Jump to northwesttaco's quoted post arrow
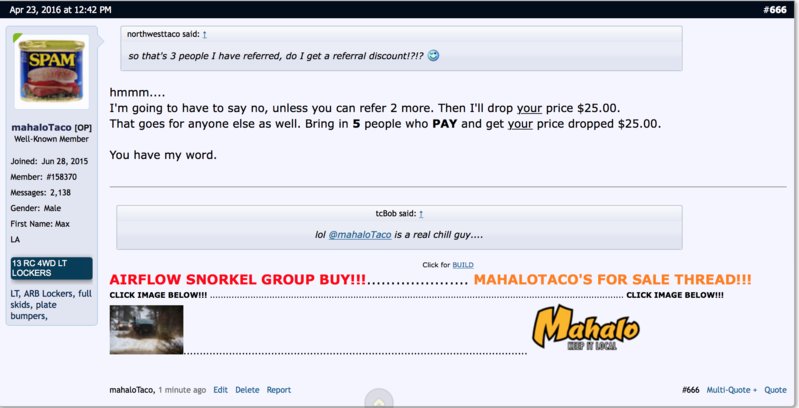The image size is (799, 408). (205, 34)
